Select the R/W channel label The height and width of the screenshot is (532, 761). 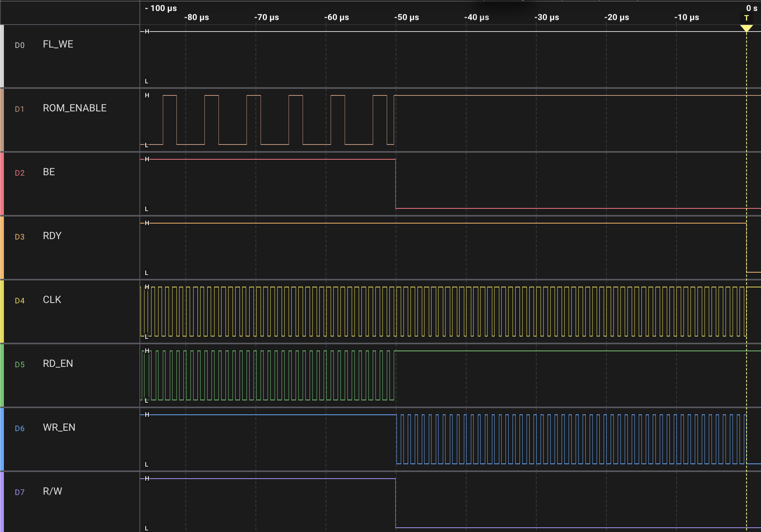[53, 491]
